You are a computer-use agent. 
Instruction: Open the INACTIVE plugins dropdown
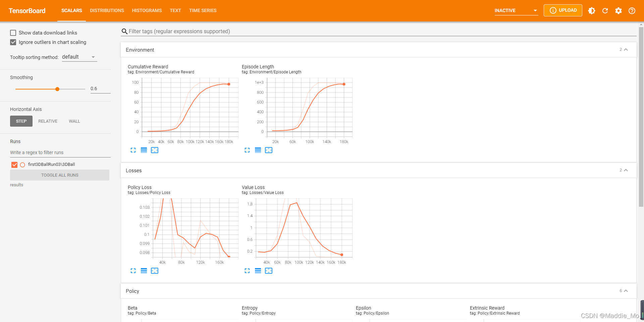point(516,11)
